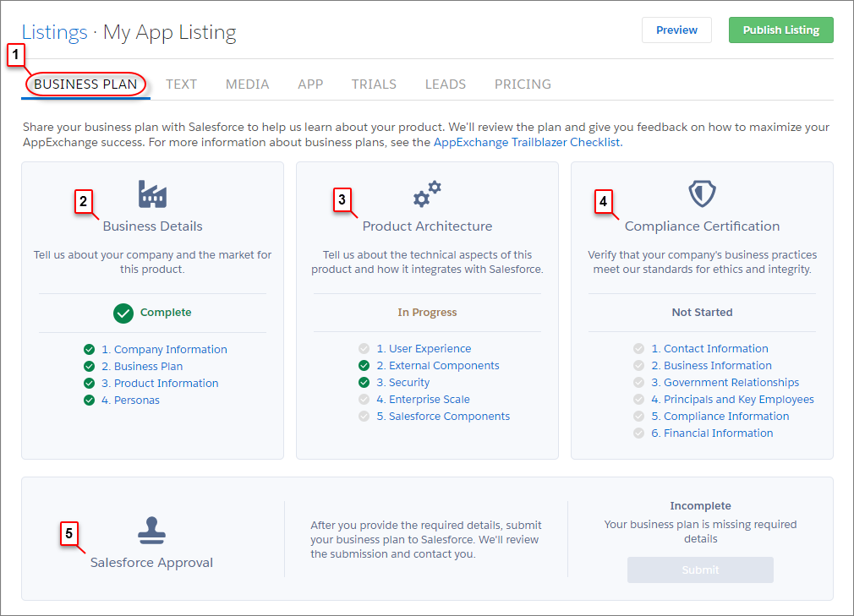The image size is (854, 616).
Task: Click the In Progress status text
Action: pyautogui.click(x=427, y=312)
